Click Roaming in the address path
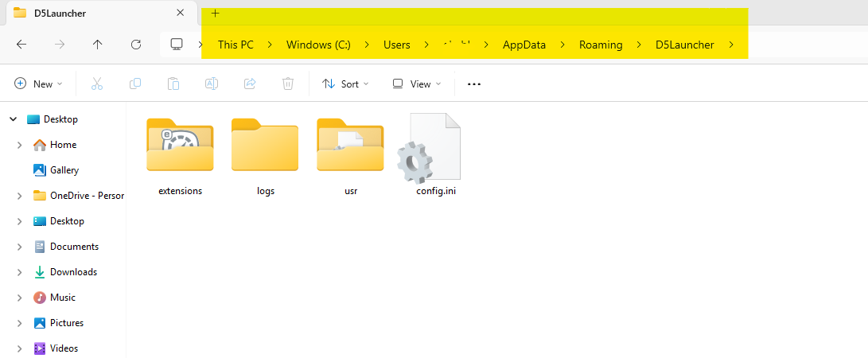 tap(601, 45)
